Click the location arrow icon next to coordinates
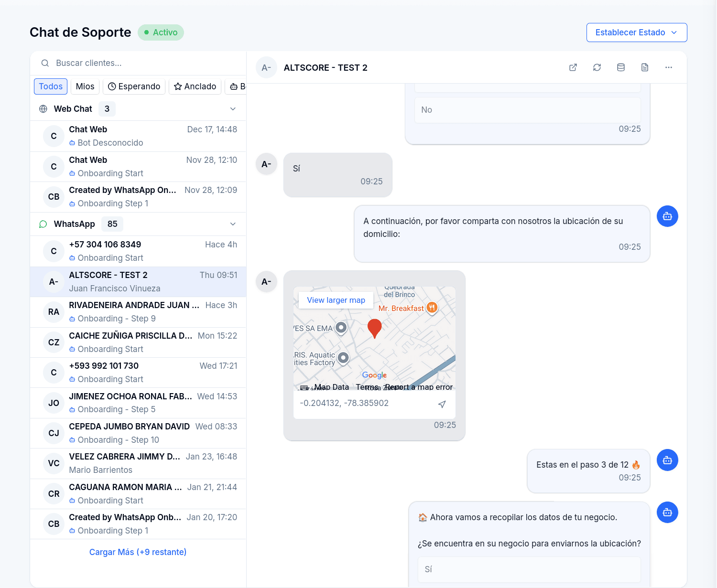Viewport: 717px width, 588px height. tap(442, 404)
